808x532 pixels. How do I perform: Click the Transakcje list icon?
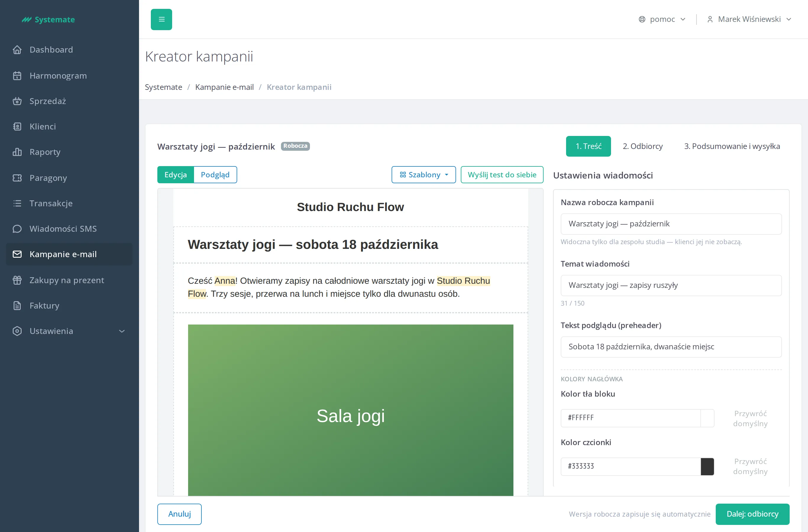tap(17, 203)
